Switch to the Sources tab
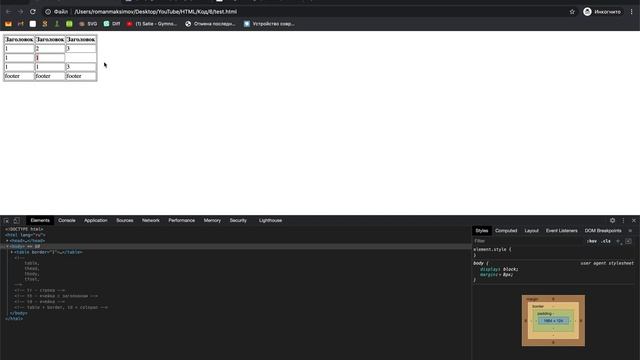The width and height of the screenshot is (640, 360). [125, 220]
